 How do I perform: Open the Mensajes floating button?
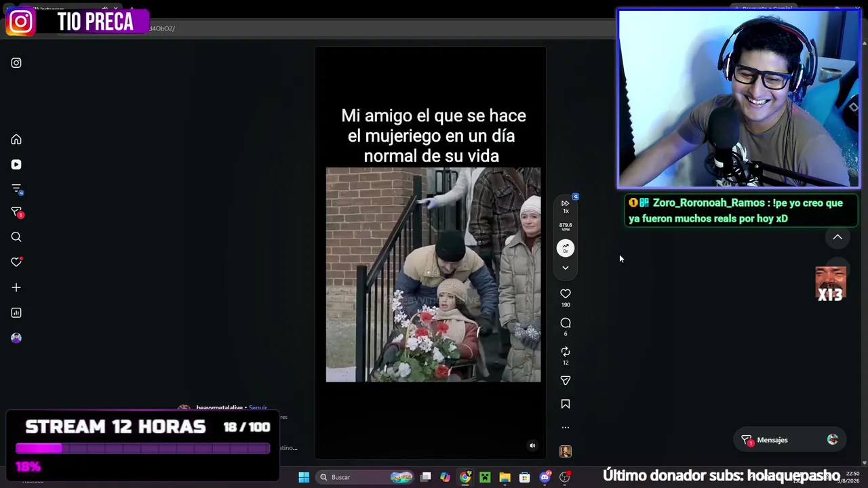pyautogui.click(x=790, y=440)
